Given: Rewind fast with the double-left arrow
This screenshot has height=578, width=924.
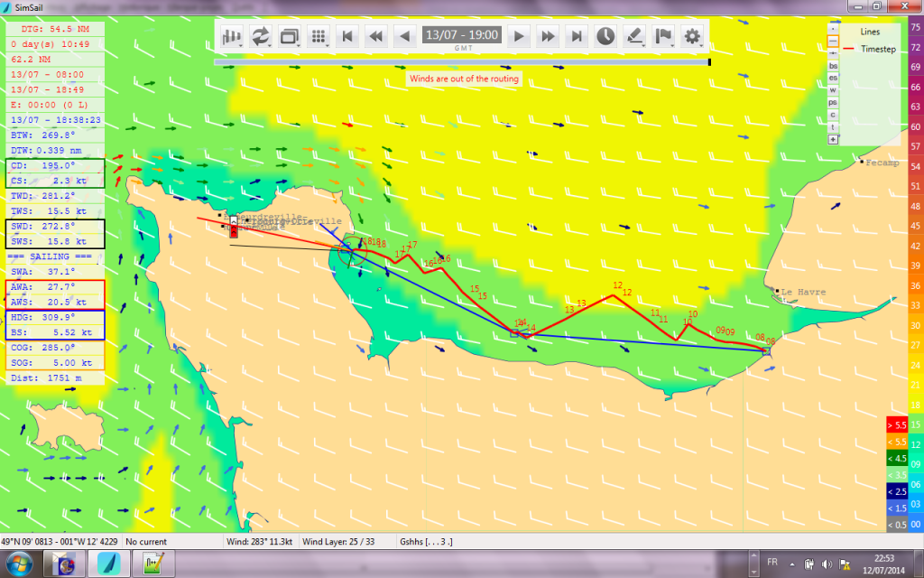Looking at the screenshot, I should click(375, 36).
